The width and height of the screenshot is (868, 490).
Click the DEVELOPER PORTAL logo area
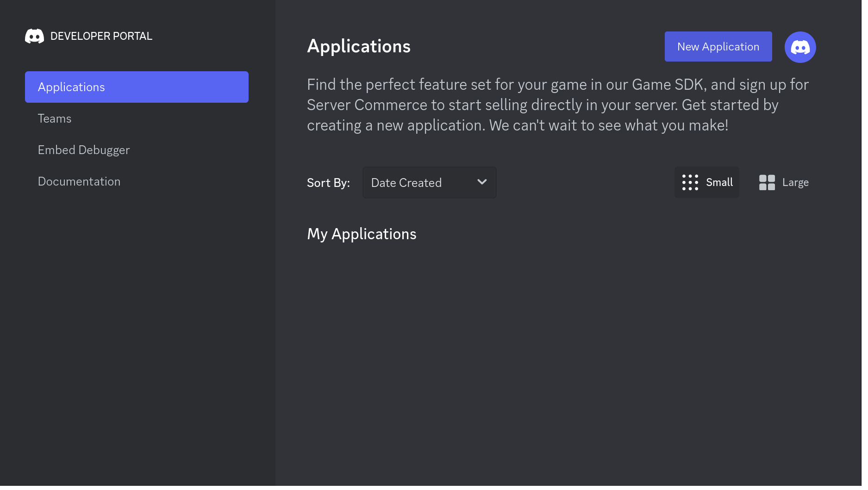click(x=88, y=36)
